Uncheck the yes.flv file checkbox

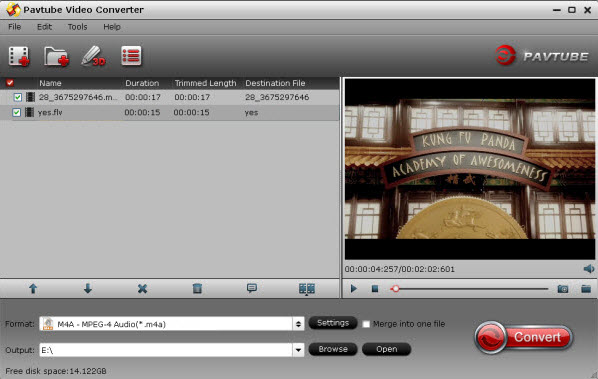(16, 112)
